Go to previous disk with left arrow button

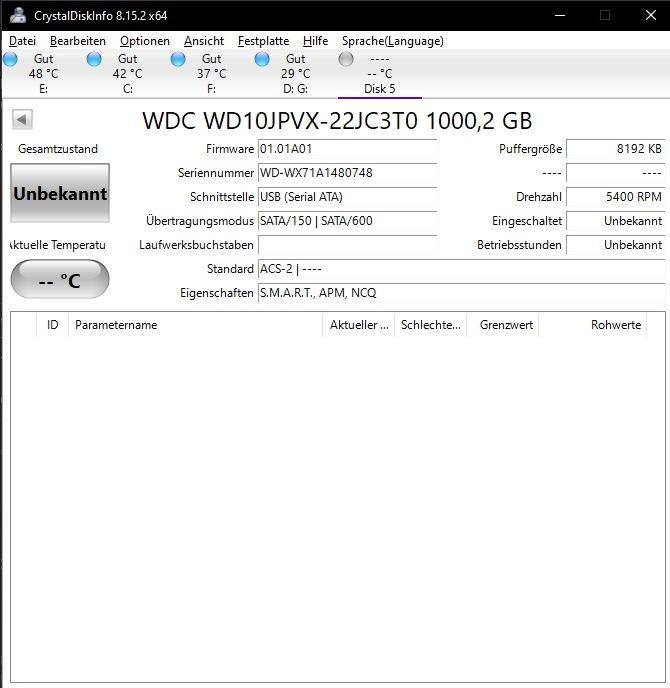pyautogui.click(x=22, y=119)
